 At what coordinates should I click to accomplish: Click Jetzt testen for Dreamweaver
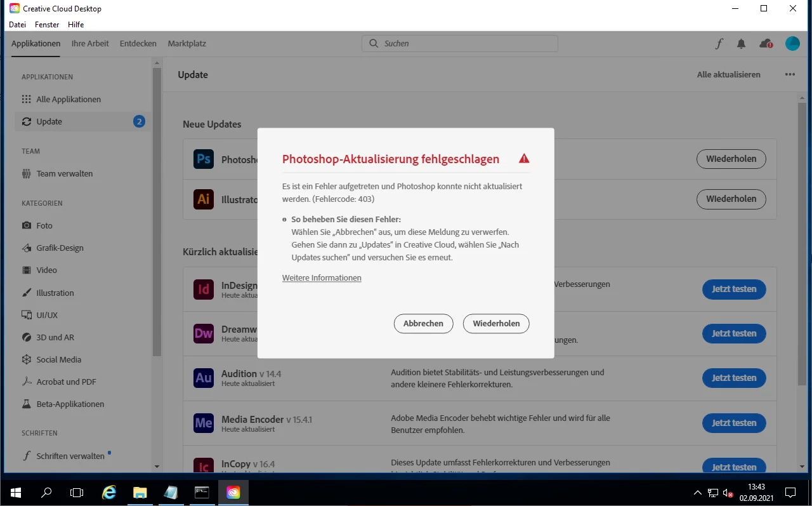click(x=734, y=333)
